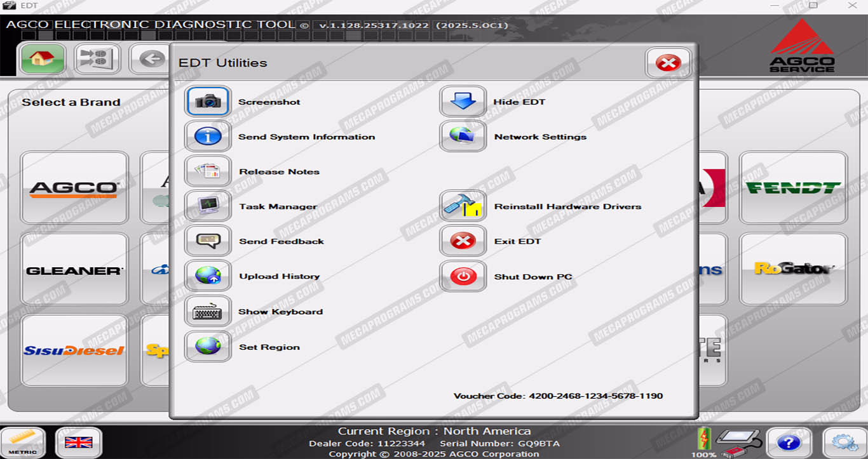This screenshot has width=868, height=459.
Task: Open Set Region utility
Action: (208, 347)
